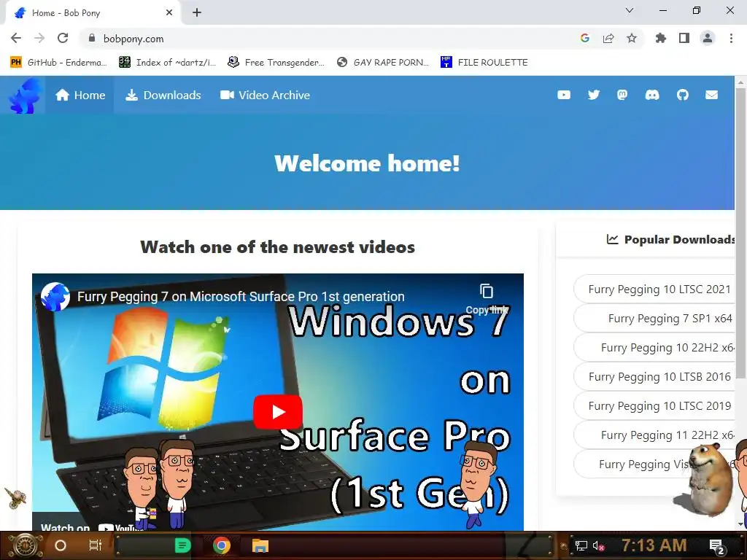Open the Home navigation item
This screenshot has height=560, width=747.
point(80,96)
